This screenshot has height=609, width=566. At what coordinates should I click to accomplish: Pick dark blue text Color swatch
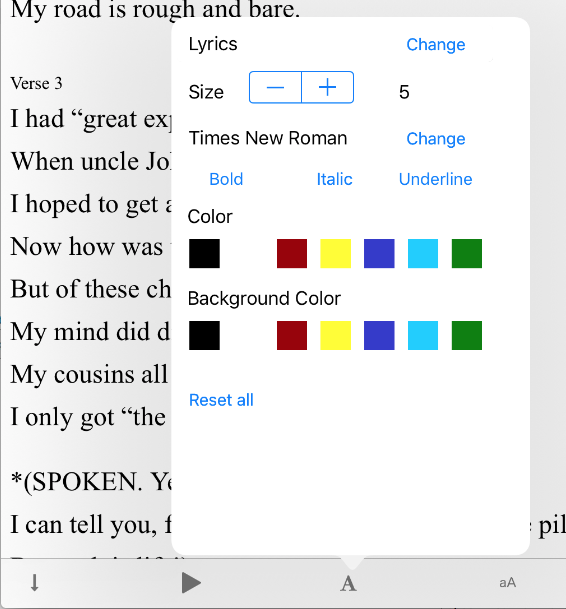click(x=379, y=254)
